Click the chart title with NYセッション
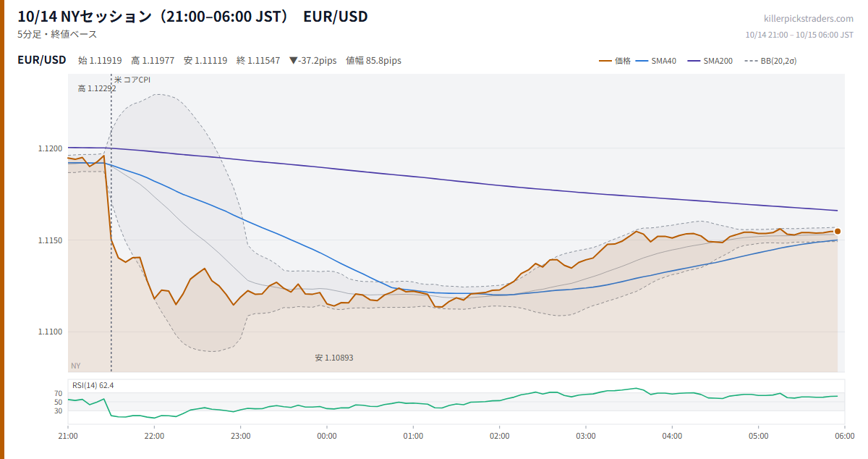Screen dimensions: 868x459 point(192,16)
